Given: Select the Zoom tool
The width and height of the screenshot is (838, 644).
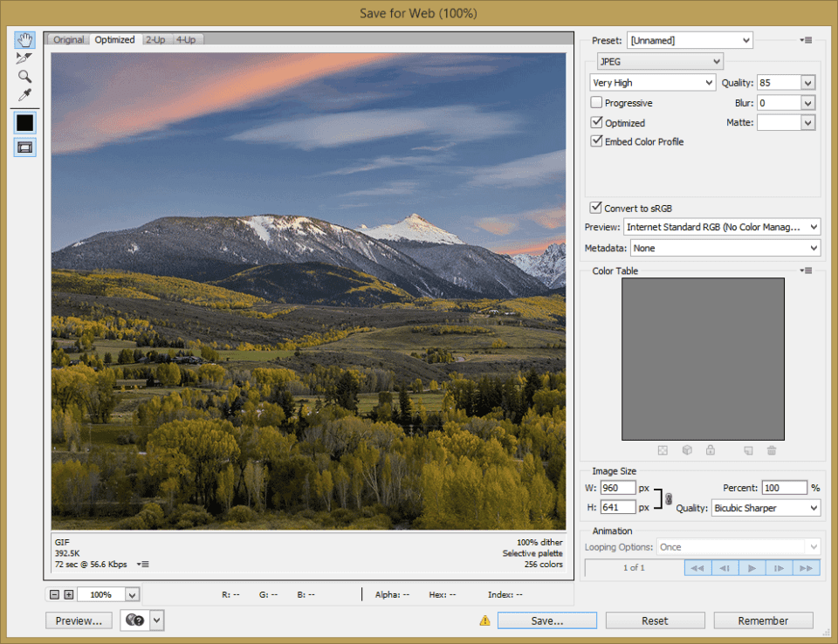Looking at the screenshot, I should (24, 77).
